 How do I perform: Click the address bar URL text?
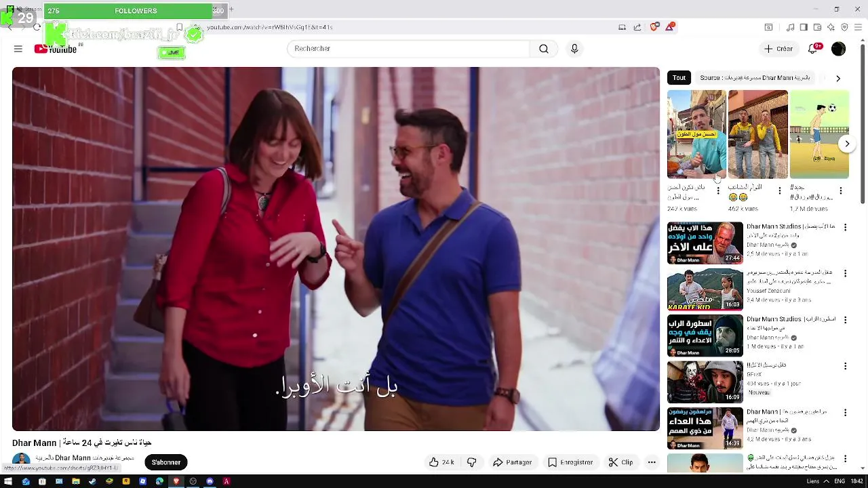pos(269,27)
